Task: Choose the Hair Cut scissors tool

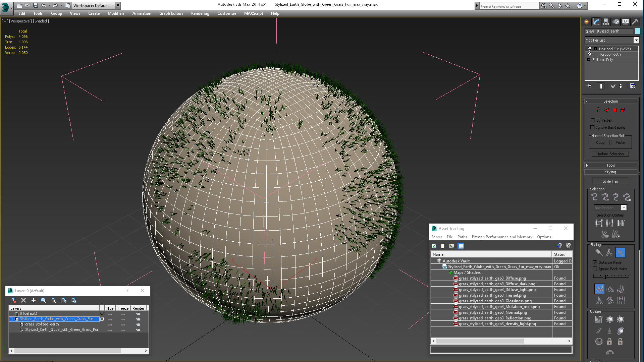Action: tap(609, 252)
